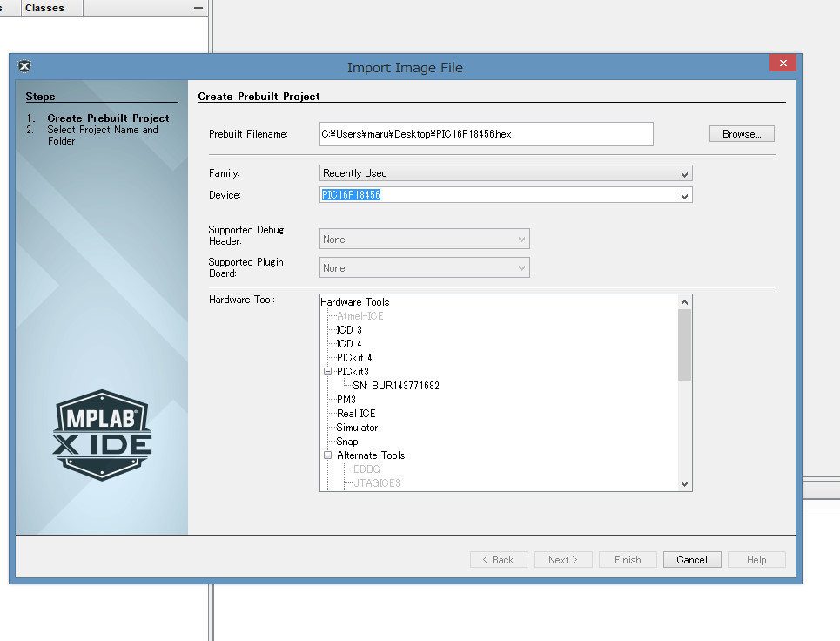The image size is (840, 641).
Task: Select PM3 hardware tool
Action: (x=346, y=399)
